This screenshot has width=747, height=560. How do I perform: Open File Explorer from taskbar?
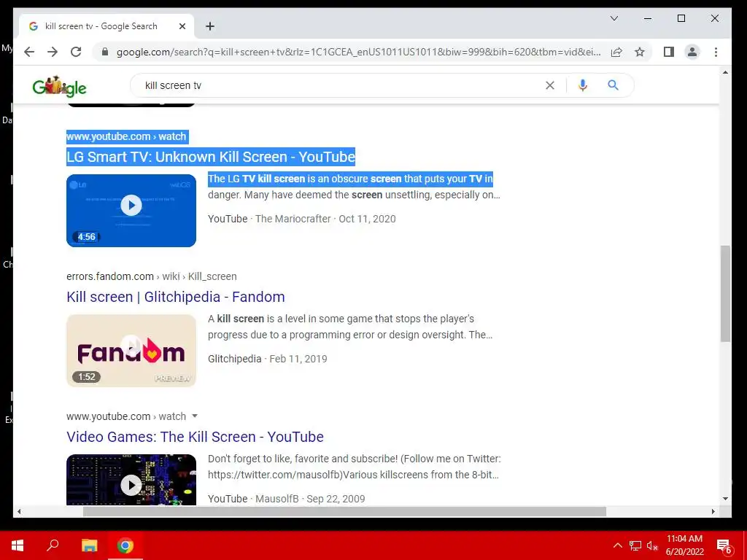(x=89, y=545)
